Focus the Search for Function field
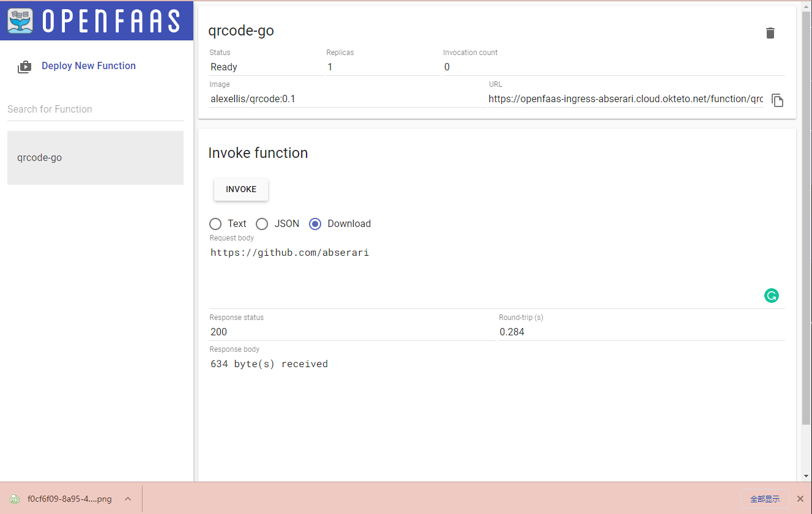812x514 pixels. 95,109
